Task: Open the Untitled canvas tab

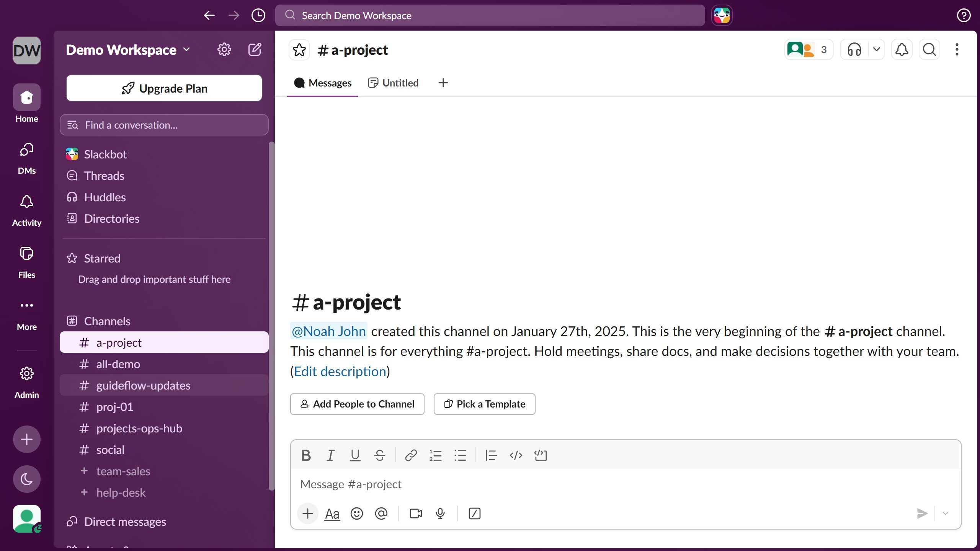Action: pyautogui.click(x=393, y=83)
